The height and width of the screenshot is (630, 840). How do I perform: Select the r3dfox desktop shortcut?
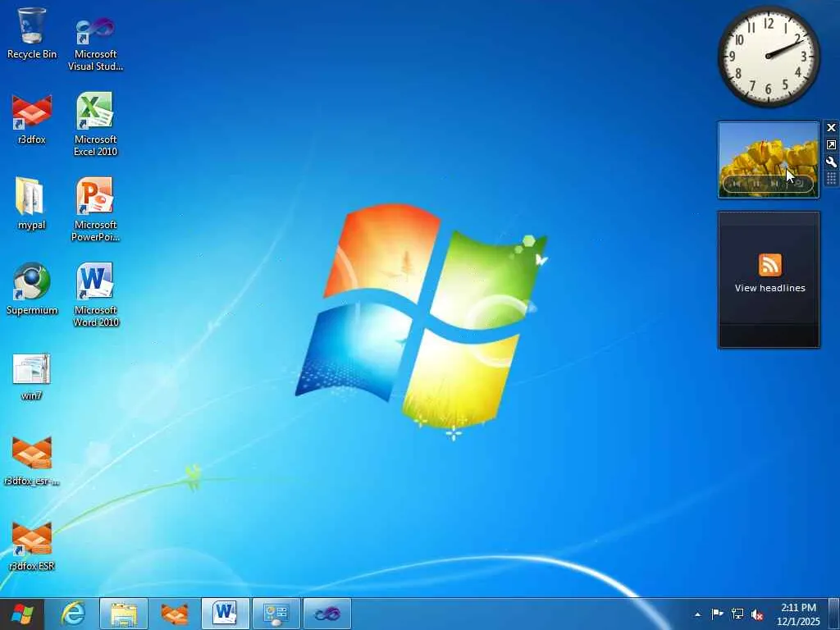click(32, 119)
